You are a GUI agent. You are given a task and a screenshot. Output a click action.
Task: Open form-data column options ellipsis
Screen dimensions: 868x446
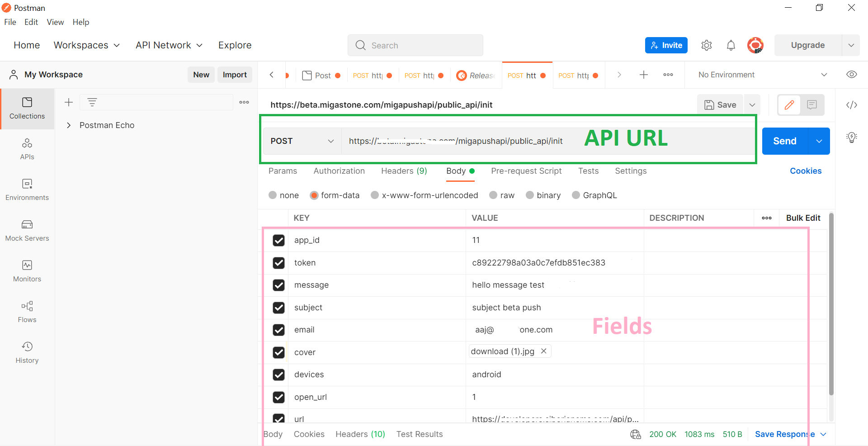coord(767,218)
